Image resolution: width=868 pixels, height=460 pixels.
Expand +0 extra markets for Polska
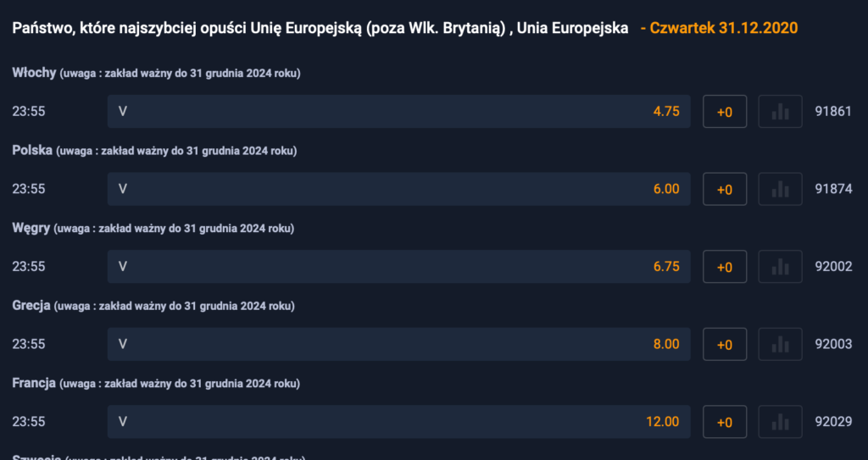725,189
